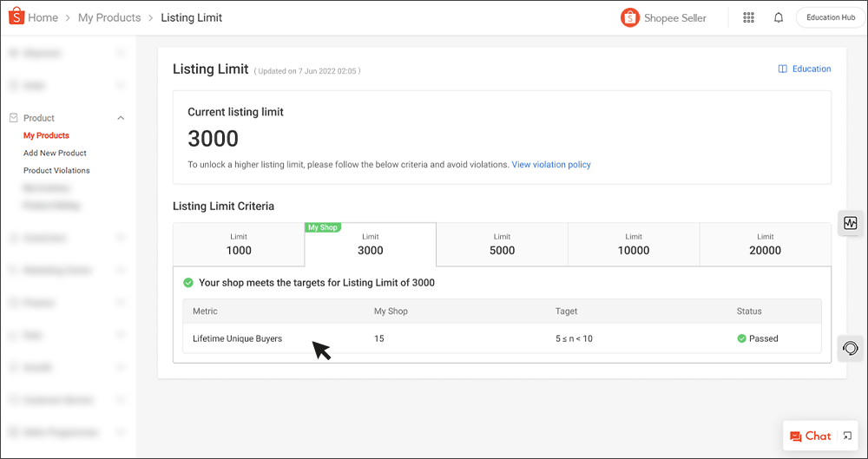This screenshot has width=868, height=459.
Task: Open the pulse monitor widget on right edge
Action: tap(850, 223)
